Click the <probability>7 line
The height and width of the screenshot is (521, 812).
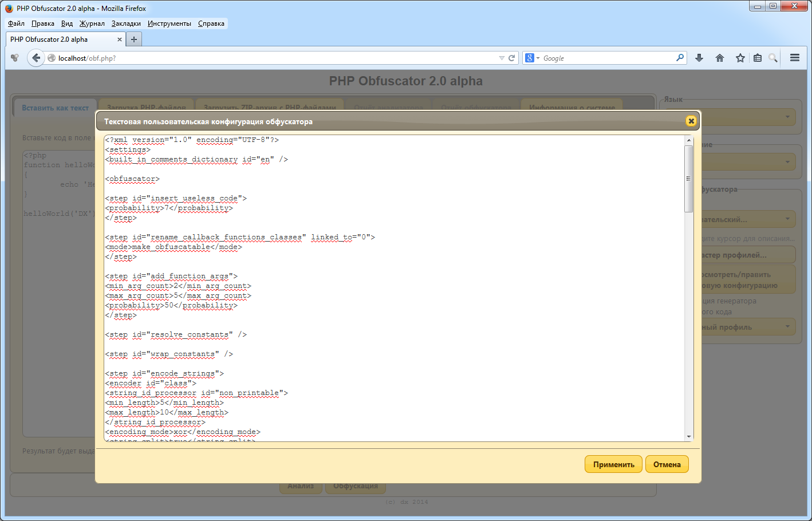pos(169,208)
